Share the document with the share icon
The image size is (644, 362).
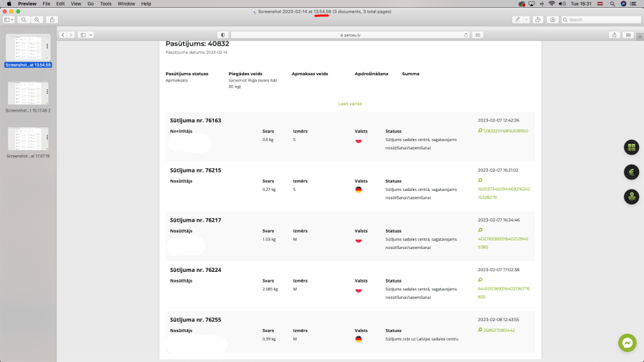52,20
